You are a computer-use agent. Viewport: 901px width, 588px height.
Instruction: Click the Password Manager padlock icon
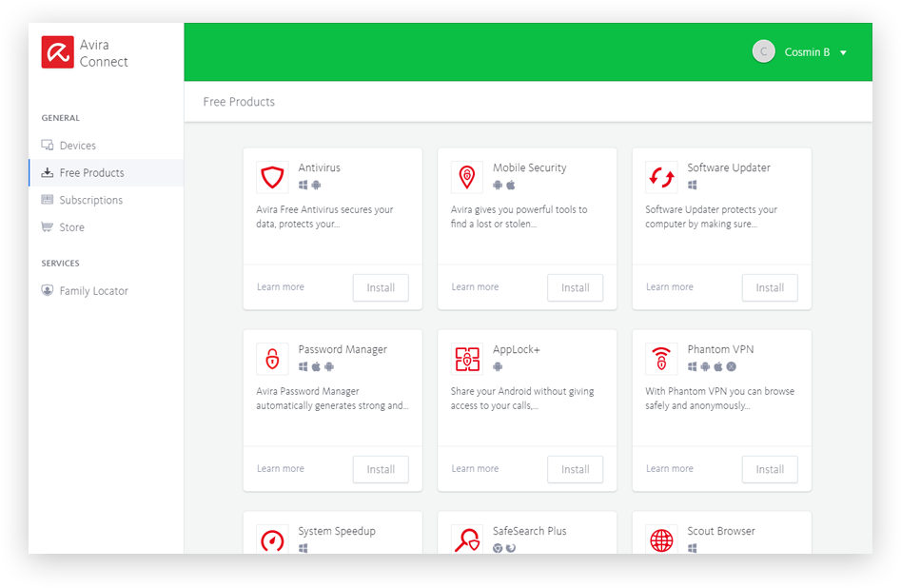pos(272,359)
